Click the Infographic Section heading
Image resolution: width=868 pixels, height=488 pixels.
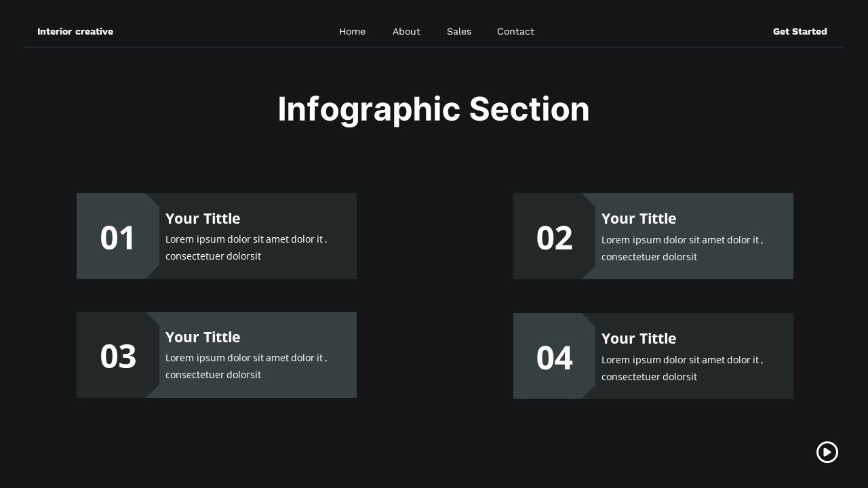[433, 109]
